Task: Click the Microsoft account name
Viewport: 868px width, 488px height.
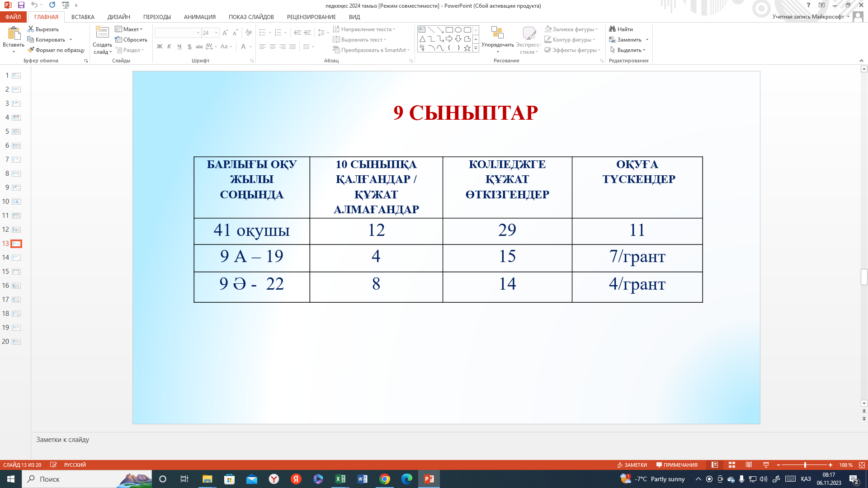Action: [808, 17]
